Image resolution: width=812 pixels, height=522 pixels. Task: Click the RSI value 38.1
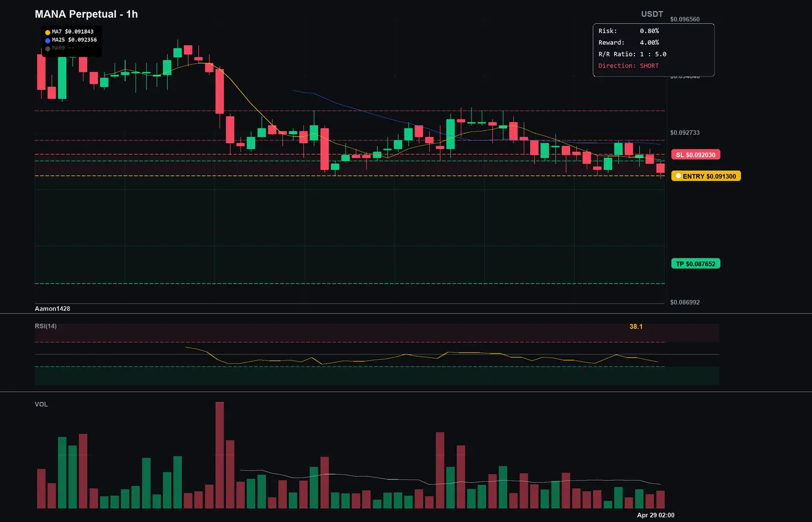636,327
